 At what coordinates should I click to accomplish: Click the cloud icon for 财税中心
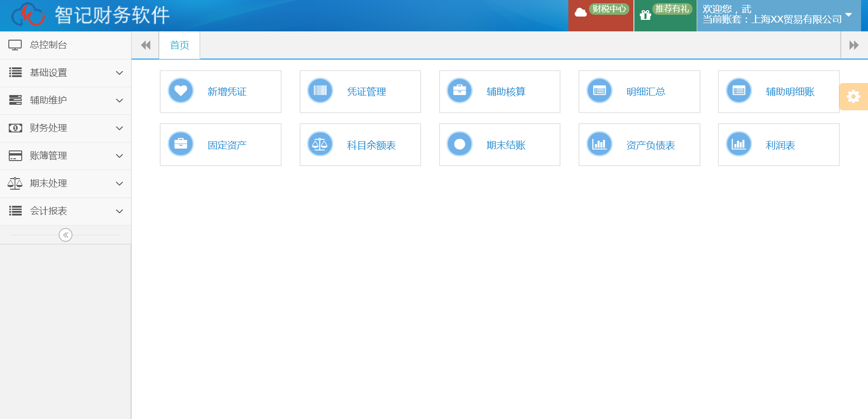tap(581, 12)
